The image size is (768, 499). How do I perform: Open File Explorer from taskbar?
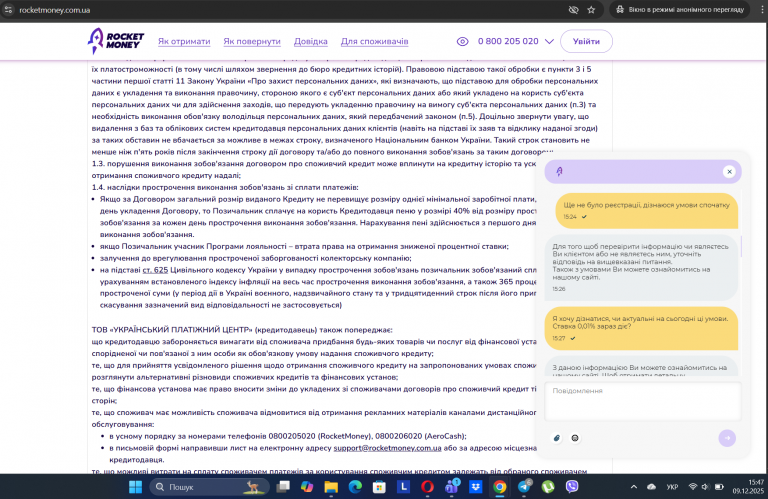pos(331,487)
